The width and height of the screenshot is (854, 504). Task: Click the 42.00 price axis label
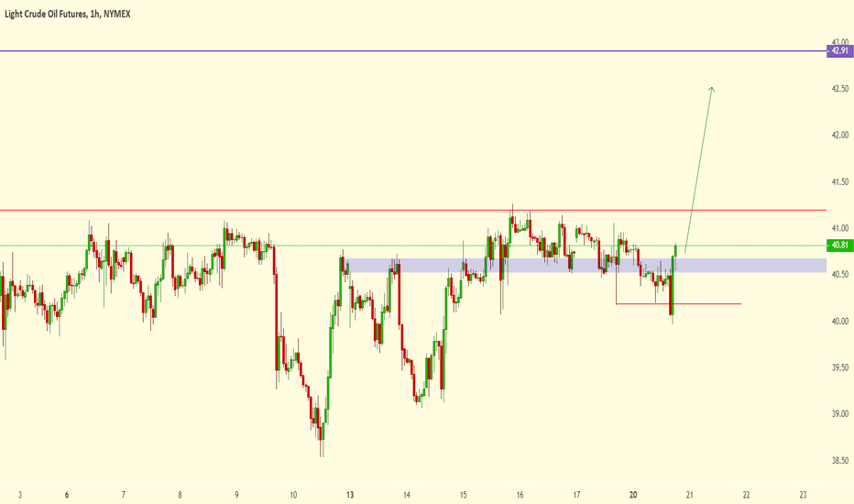coord(840,135)
